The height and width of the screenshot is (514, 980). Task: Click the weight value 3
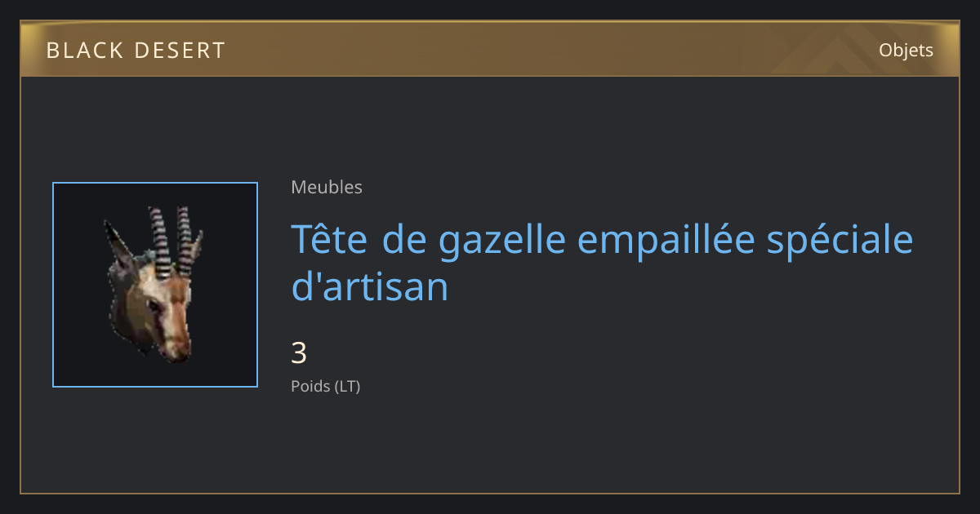(299, 353)
